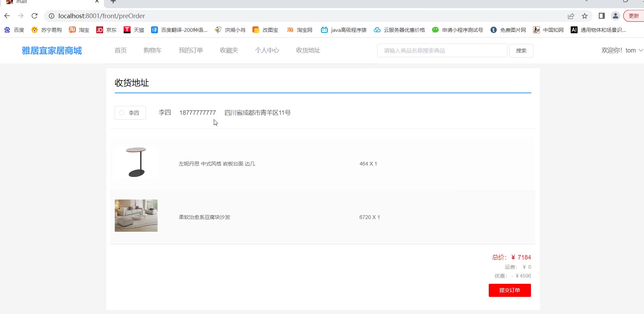
Task: Expand the tom user dropdown arrow
Action: point(641,50)
